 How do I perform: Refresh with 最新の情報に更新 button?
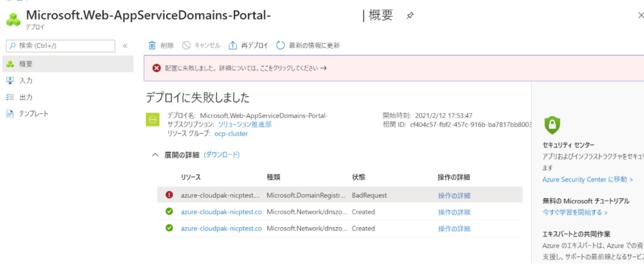(x=308, y=45)
